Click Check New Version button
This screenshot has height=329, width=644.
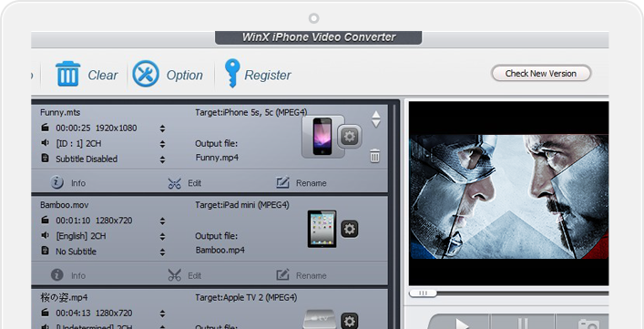tap(541, 74)
